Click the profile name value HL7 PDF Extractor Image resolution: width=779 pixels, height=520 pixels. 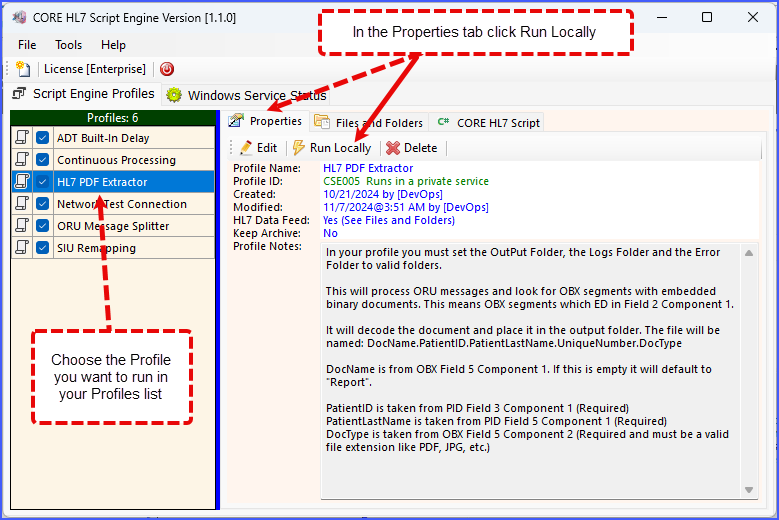(x=368, y=168)
